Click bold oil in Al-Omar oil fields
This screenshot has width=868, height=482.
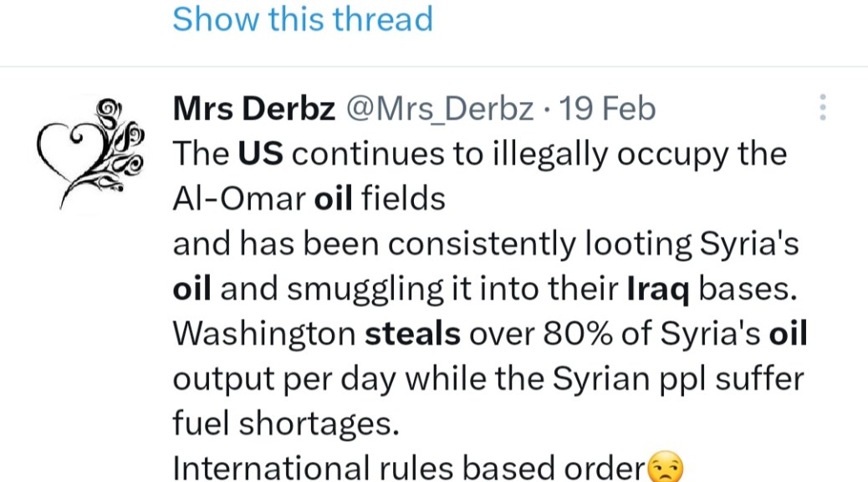(334, 199)
